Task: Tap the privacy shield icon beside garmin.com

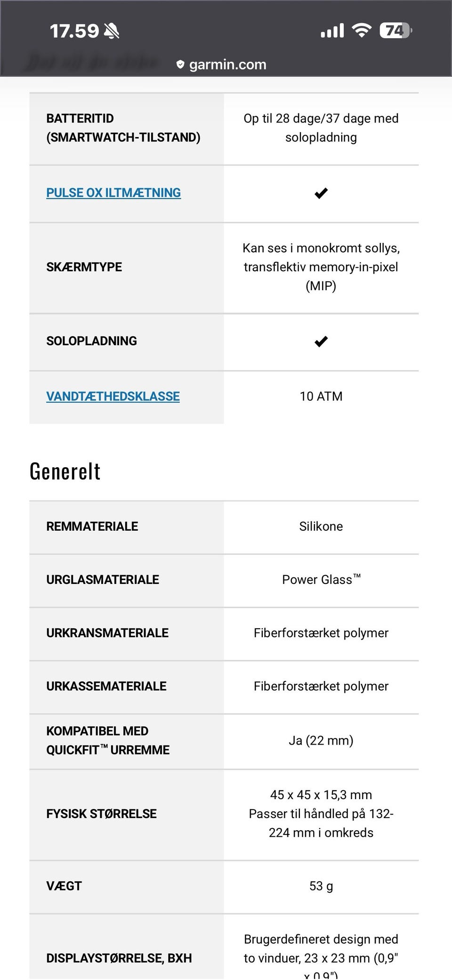Action: click(x=180, y=65)
